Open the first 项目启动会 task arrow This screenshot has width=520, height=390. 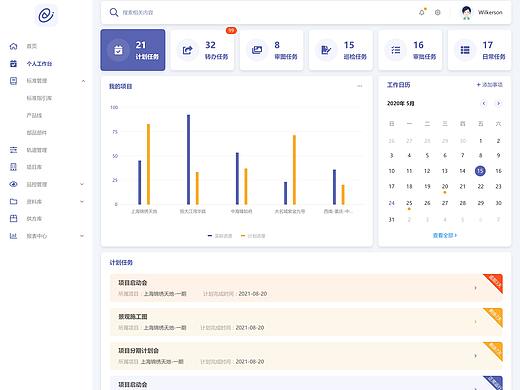[x=476, y=288]
